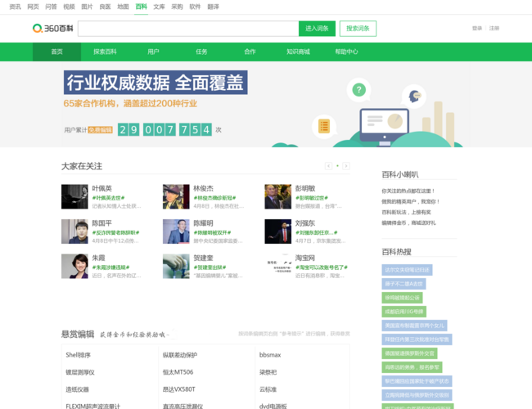
Task: Open the #陈耀明被双开# topic link
Action: [212, 232]
